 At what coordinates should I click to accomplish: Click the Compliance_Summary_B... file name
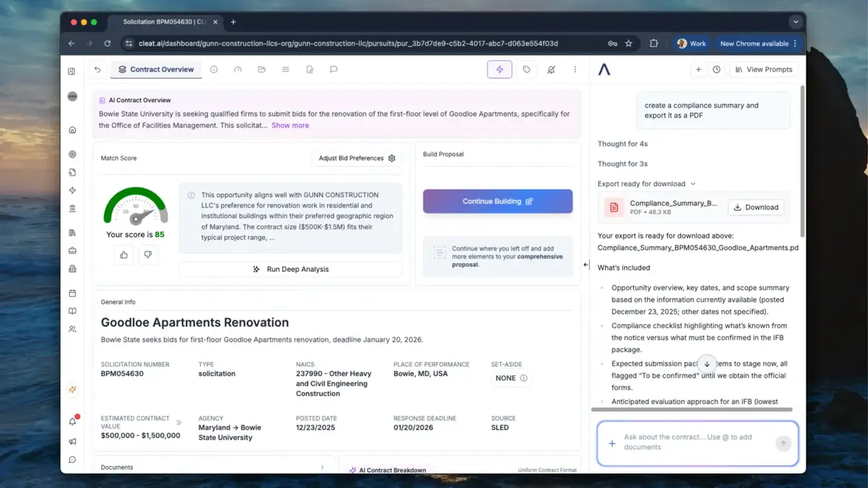[x=673, y=203]
